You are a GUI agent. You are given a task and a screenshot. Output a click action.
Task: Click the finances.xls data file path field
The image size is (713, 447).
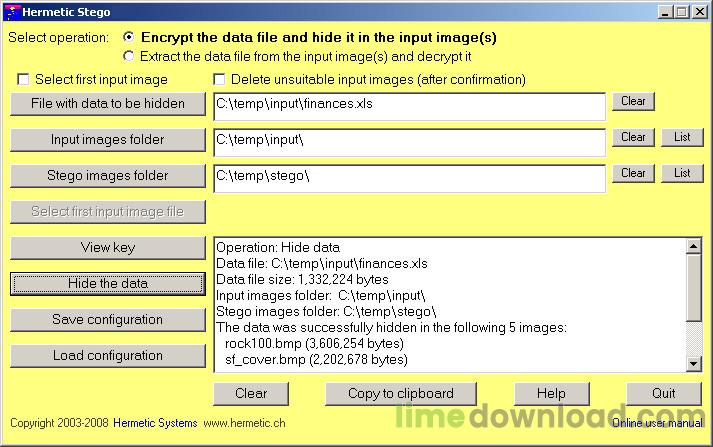tap(409, 107)
